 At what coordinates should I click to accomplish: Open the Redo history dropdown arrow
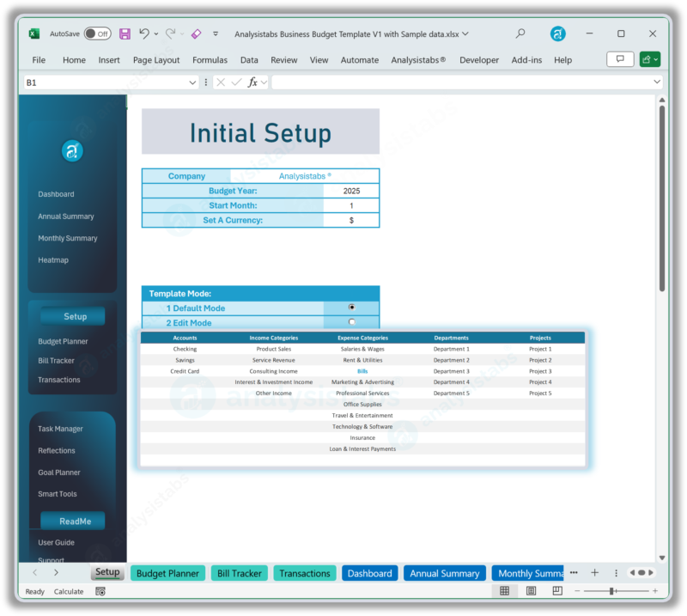182,34
